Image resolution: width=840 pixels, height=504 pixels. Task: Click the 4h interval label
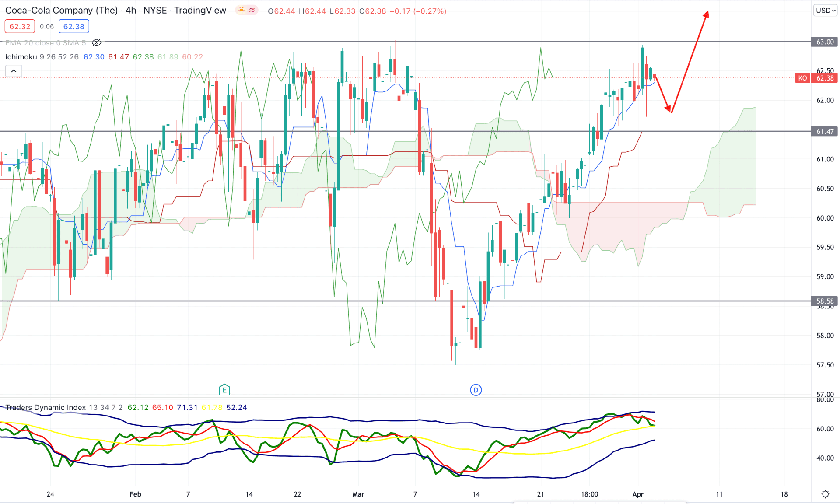pos(130,10)
